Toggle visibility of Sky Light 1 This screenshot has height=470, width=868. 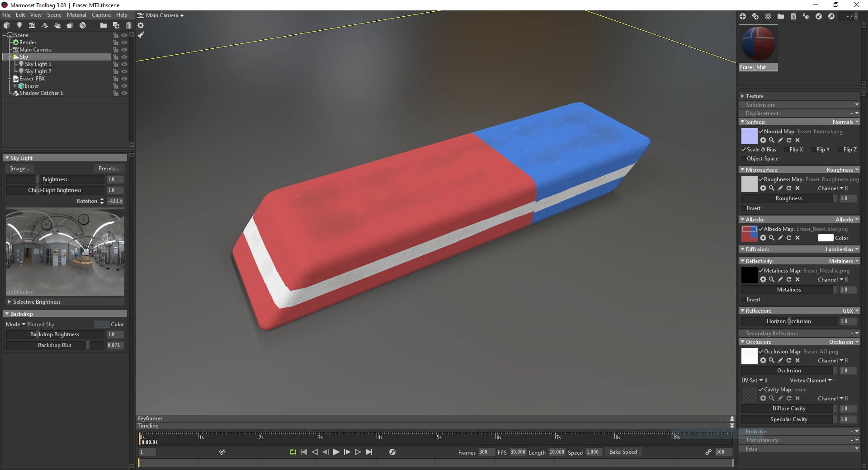[124, 64]
